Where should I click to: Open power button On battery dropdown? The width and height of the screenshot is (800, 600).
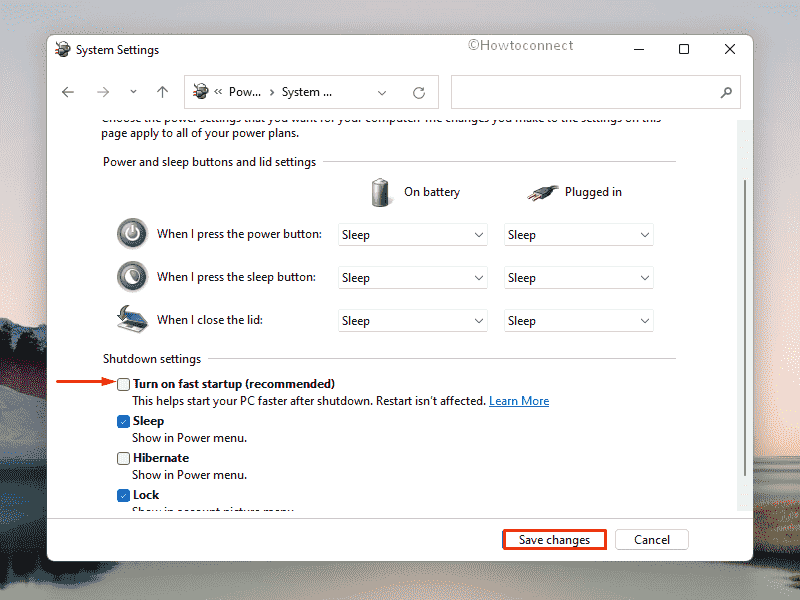413,235
